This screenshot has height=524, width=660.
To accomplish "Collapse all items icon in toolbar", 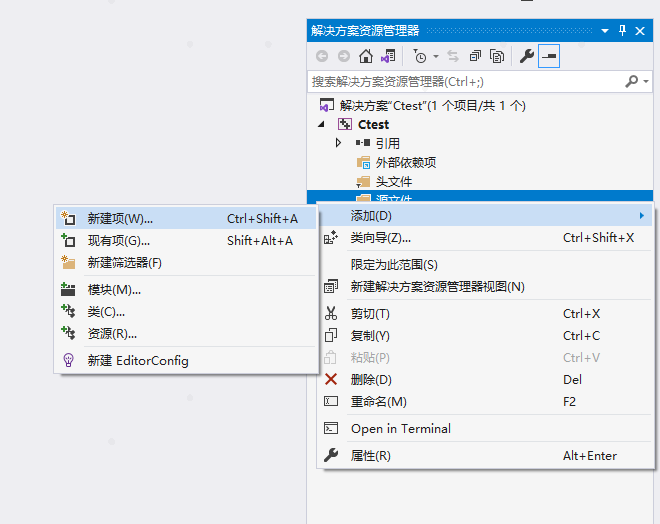I will click(475, 56).
